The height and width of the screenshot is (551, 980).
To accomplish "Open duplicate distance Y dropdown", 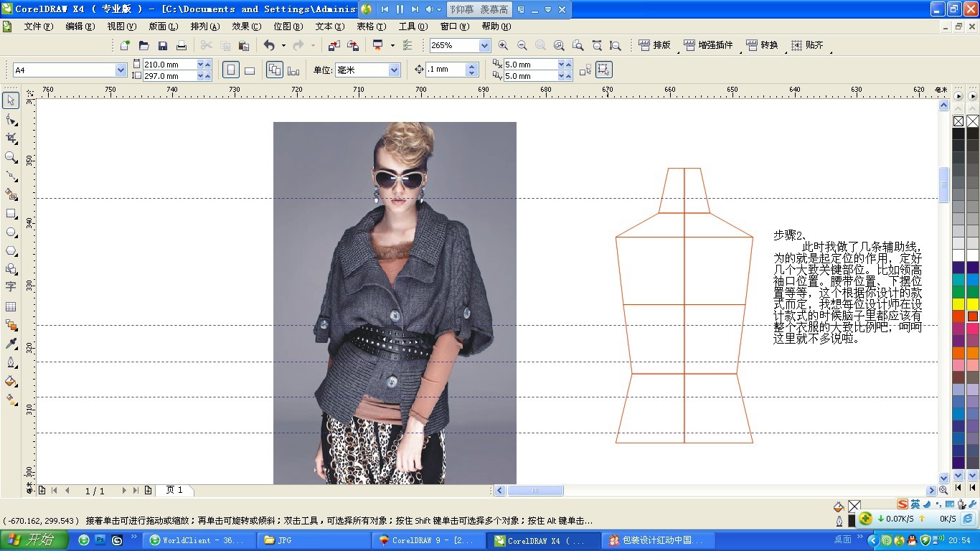I will click(561, 76).
